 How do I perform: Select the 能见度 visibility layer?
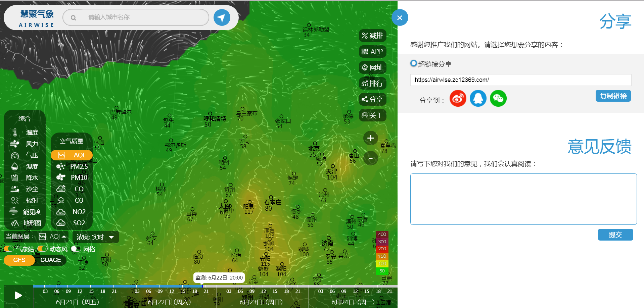[25, 212]
